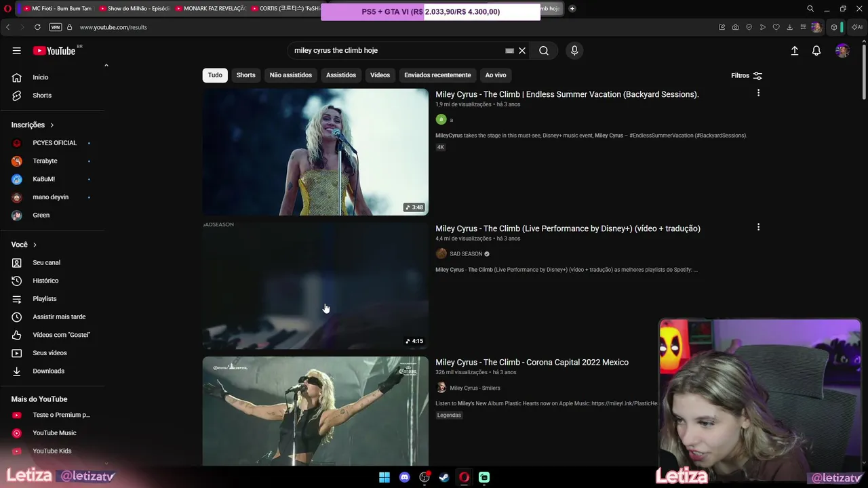Open OBS Studio from the taskbar
This screenshot has height=488, width=868.
click(425, 477)
